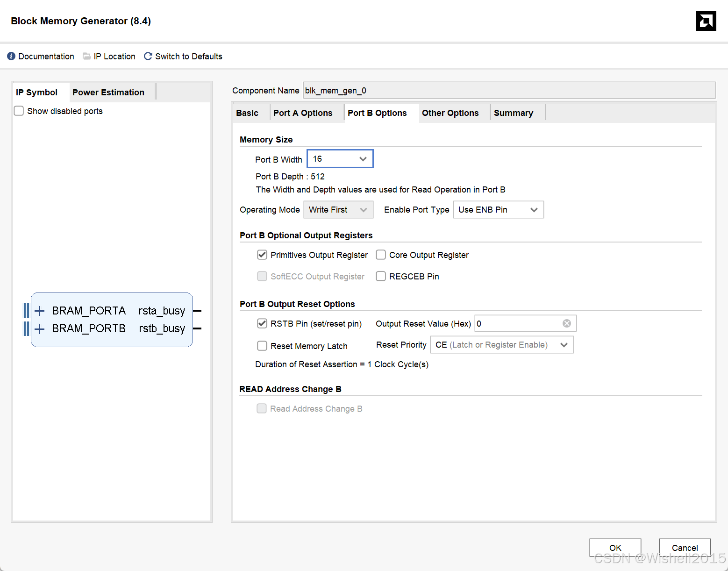Open the Port B Width dropdown

340,159
